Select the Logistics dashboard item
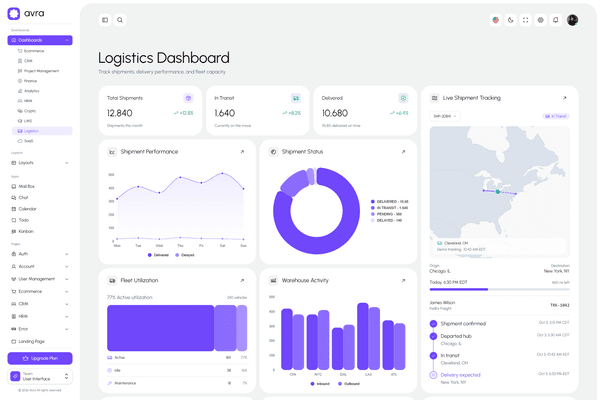 [42, 131]
